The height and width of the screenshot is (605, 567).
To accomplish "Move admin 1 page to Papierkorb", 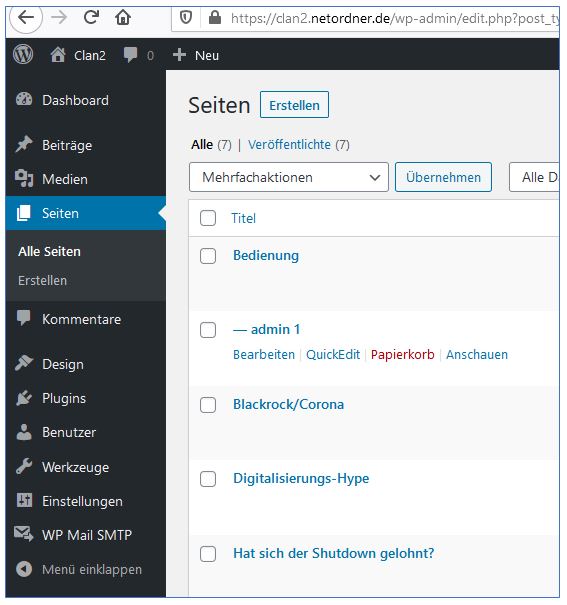I will pyautogui.click(x=402, y=354).
